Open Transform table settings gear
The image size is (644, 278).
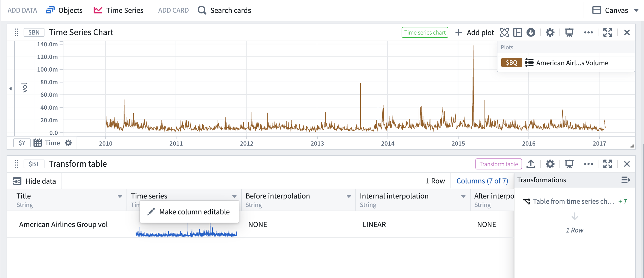point(550,164)
